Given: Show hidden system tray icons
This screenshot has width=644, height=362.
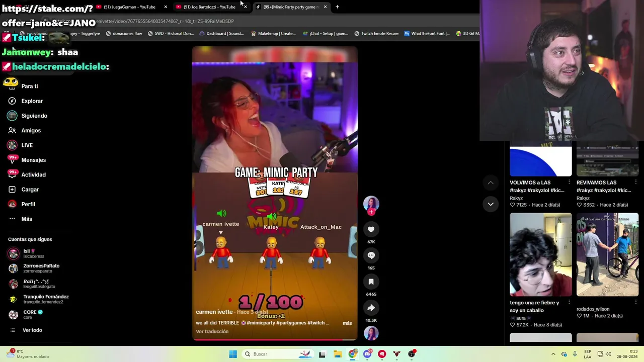Looking at the screenshot, I should (553, 354).
